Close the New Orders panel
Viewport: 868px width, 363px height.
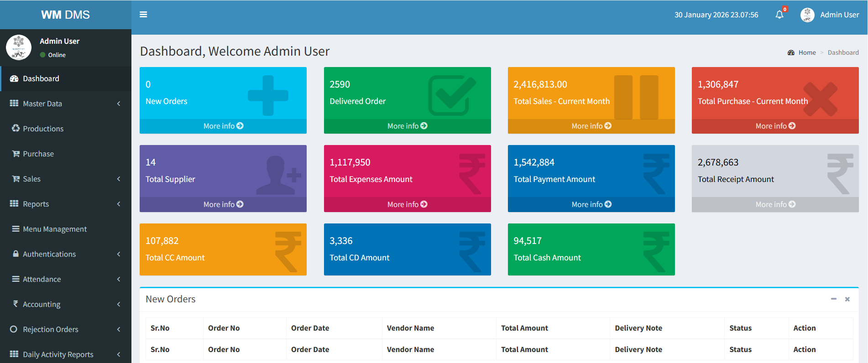(x=847, y=299)
